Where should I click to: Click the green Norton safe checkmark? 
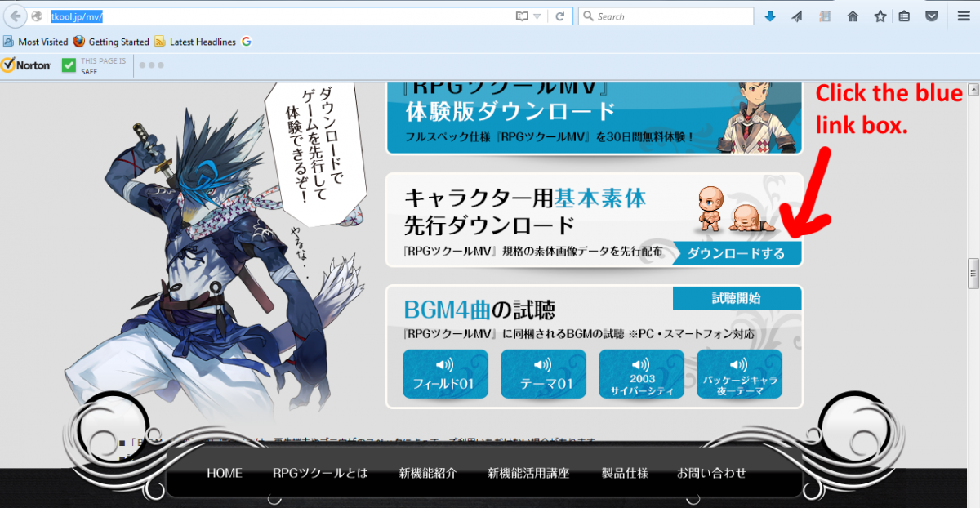pos(69,65)
